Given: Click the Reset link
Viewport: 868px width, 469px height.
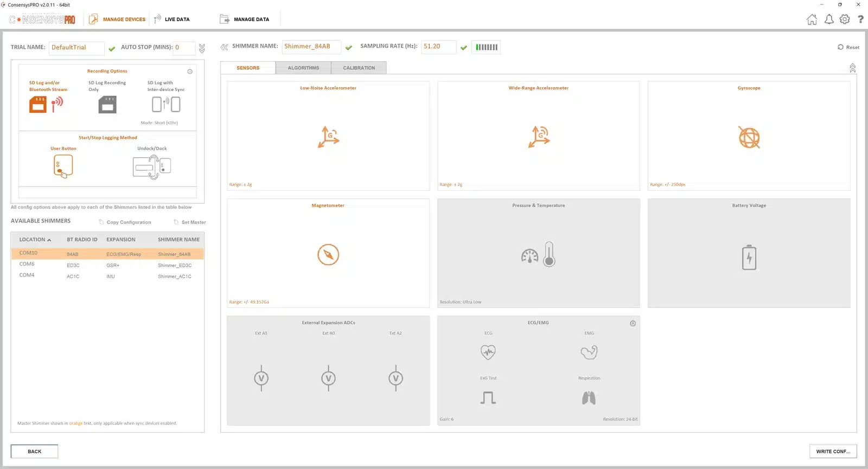Looking at the screenshot, I should tap(848, 47).
